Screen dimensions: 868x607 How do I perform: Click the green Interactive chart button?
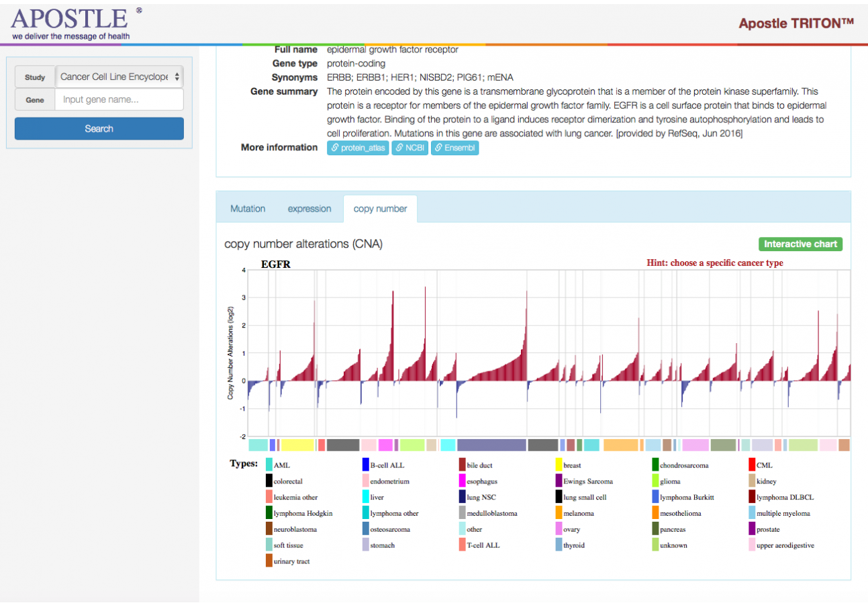coord(800,244)
